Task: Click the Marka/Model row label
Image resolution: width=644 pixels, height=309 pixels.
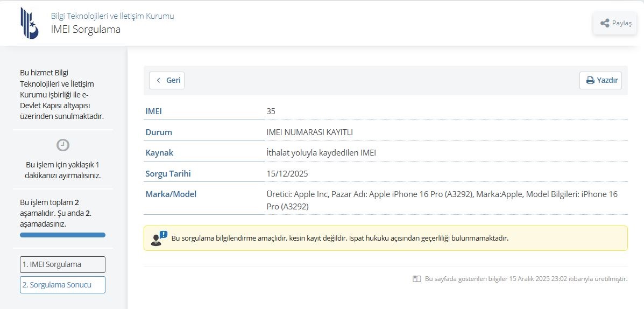Action: 171,194
